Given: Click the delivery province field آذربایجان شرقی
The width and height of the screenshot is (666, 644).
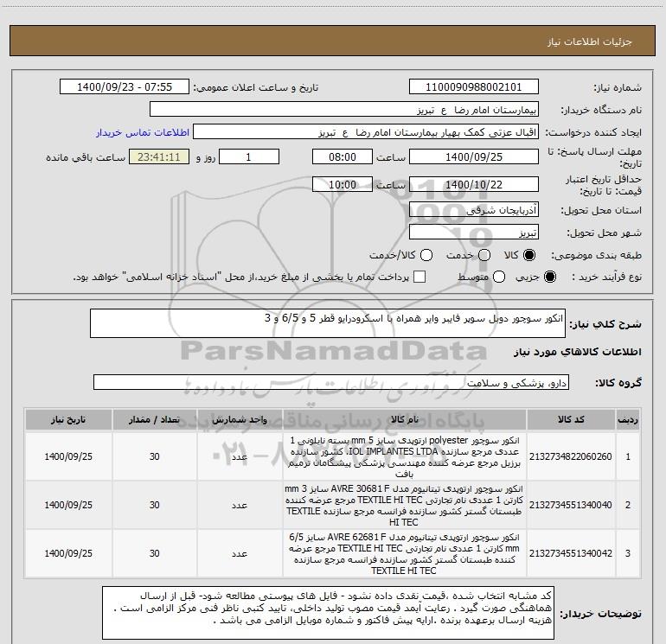Looking at the screenshot, I should 474,210.
